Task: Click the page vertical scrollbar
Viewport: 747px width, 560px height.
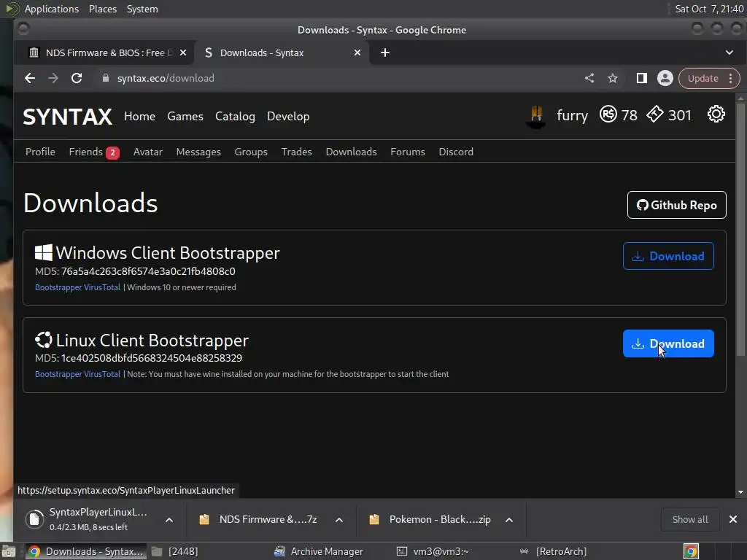Action: (740, 228)
